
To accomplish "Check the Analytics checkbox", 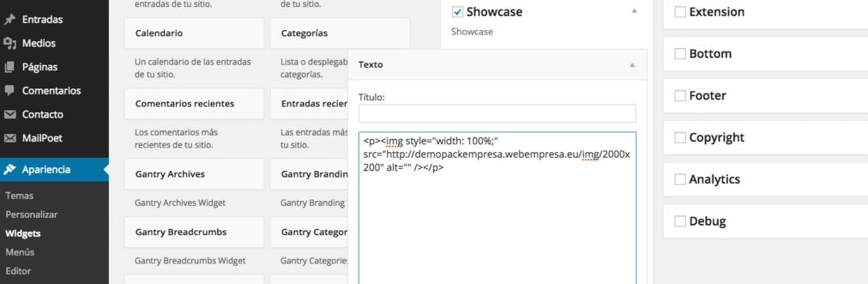I will pyautogui.click(x=679, y=179).
